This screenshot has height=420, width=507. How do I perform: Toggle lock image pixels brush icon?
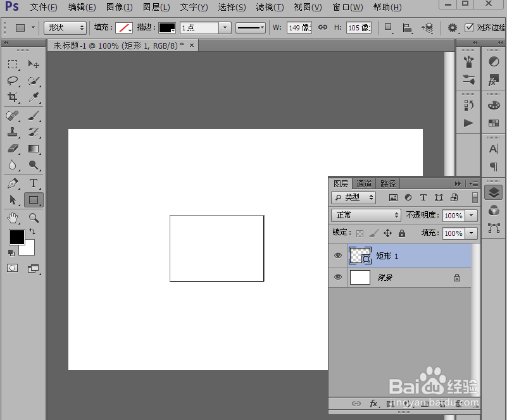click(374, 233)
